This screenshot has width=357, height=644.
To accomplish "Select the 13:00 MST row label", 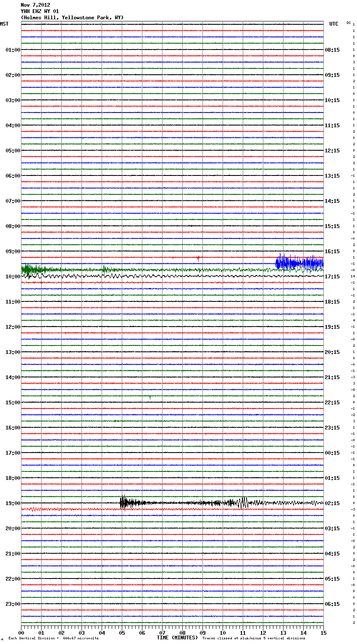I will coord(13,352).
